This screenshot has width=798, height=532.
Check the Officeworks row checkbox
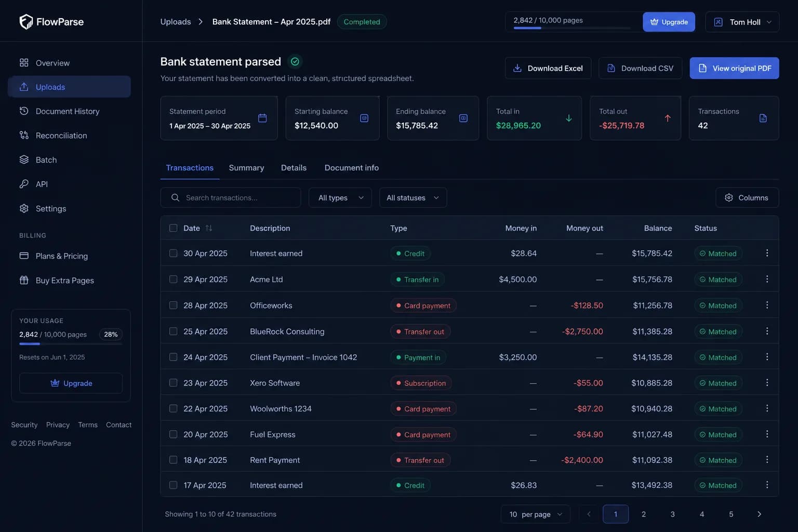pos(173,305)
